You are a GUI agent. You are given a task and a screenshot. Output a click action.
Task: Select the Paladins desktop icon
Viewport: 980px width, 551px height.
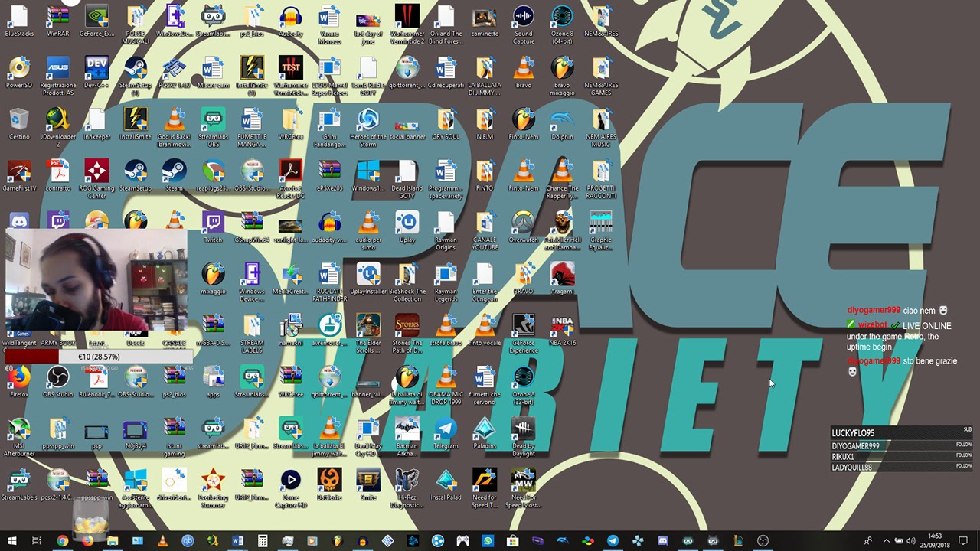(x=485, y=433)
